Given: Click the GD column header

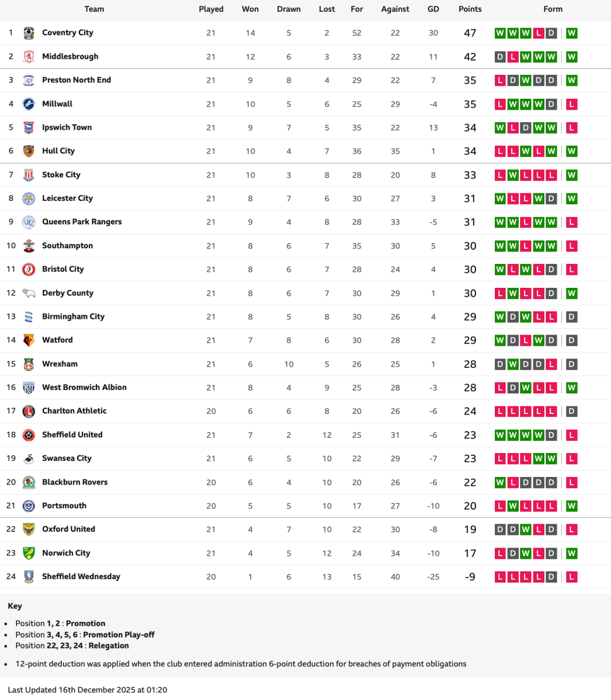Looking at the screenshot, I should pyautogui.click(x=433, y=9).
